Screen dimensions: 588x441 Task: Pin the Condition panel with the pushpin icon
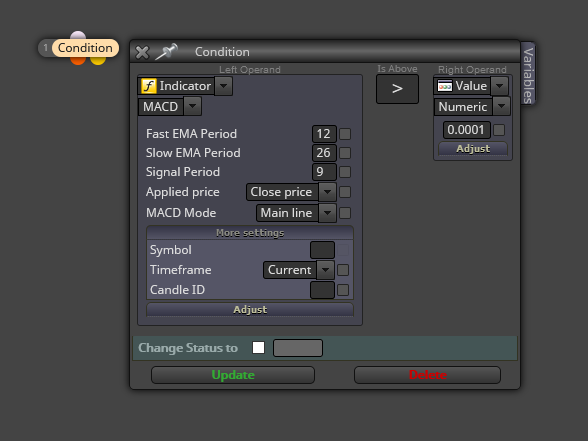point(166,51)
